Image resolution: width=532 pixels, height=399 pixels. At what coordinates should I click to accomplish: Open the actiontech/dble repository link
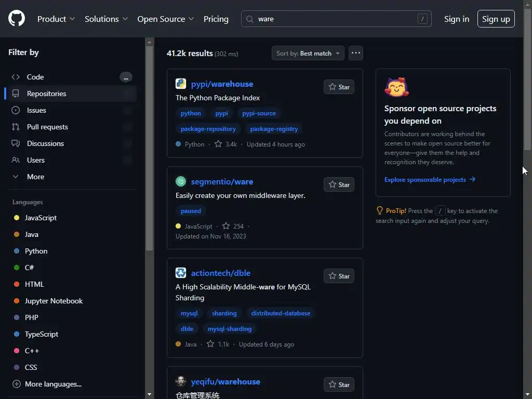pos(220,273)
